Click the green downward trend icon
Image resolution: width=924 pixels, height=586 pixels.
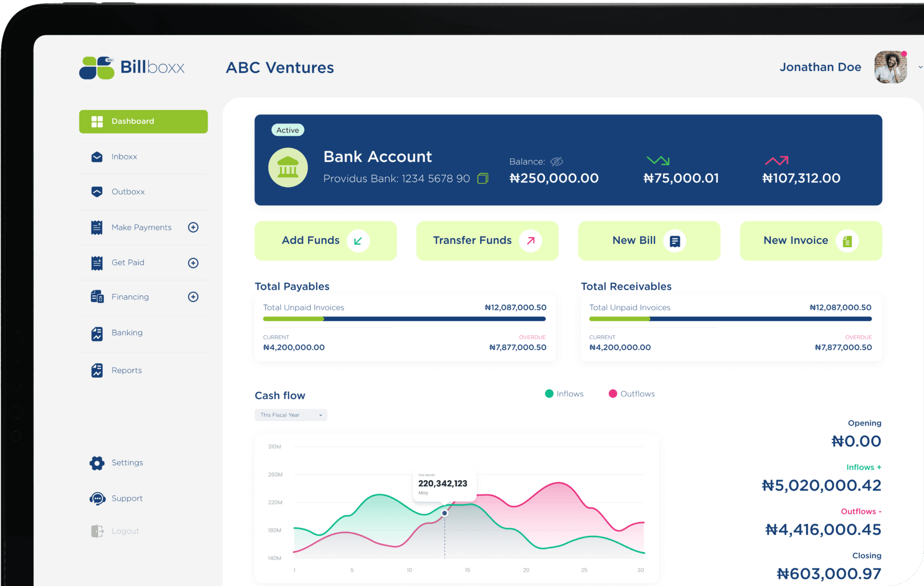tap(658, 160)
